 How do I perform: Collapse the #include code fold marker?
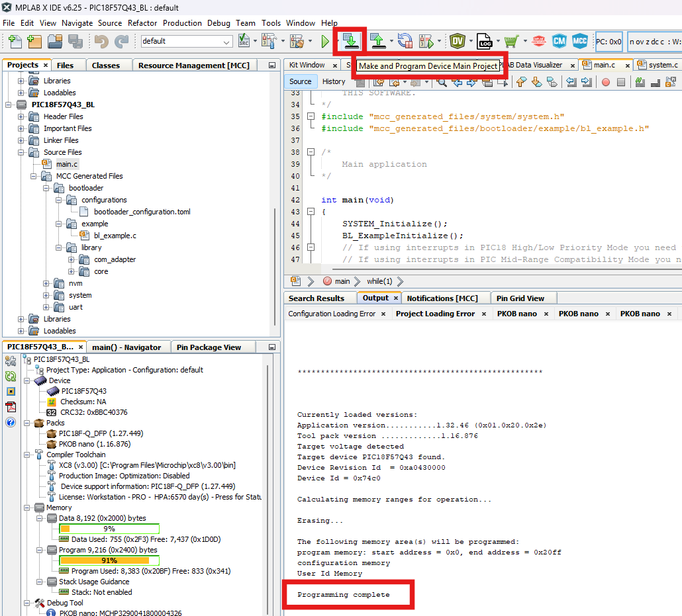[311, 116]
